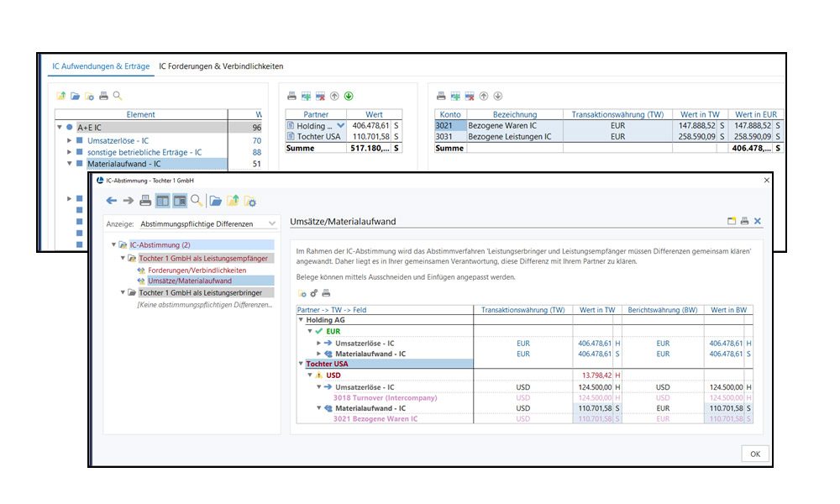
Task: Select Konto 3031 Bezogene Leistungen IC row
Action: [x=608, y=137]
